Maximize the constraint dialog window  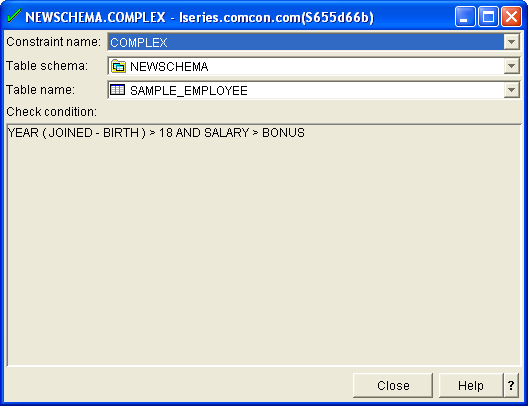click(x=488, y=16)
